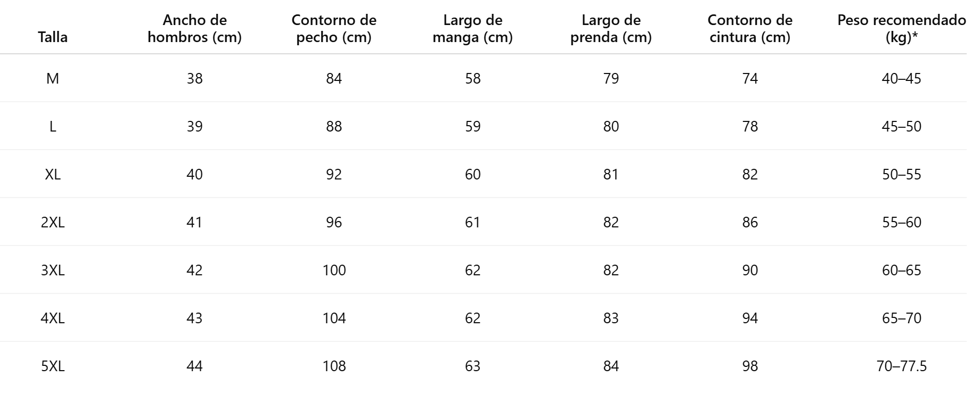Image resolution: width=980 pixels, height=401 pixels.
Task: Click chest measurement 100 in 3XL row
Action: tap(334, 271)
